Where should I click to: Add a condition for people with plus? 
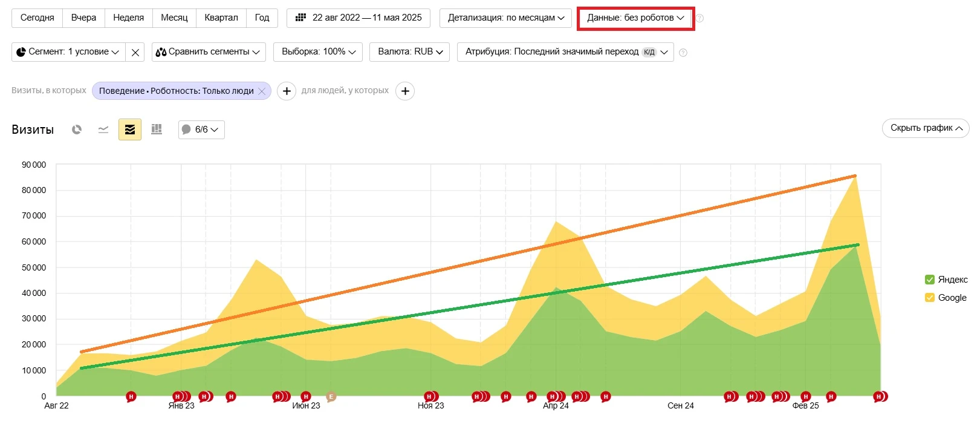[405, 91]
